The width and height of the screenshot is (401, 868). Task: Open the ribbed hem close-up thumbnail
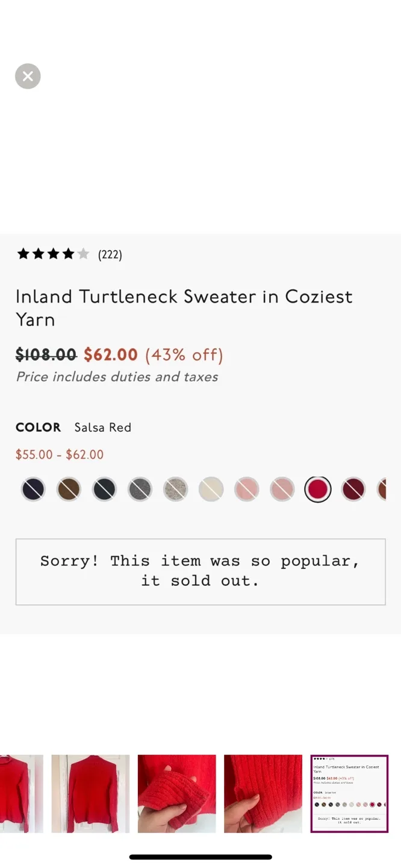[263, 793]
